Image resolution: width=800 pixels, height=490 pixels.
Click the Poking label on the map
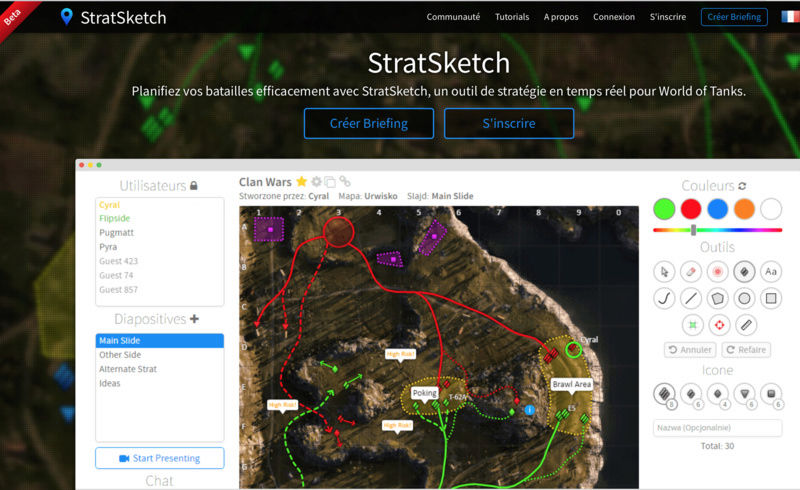pos(424,393)
